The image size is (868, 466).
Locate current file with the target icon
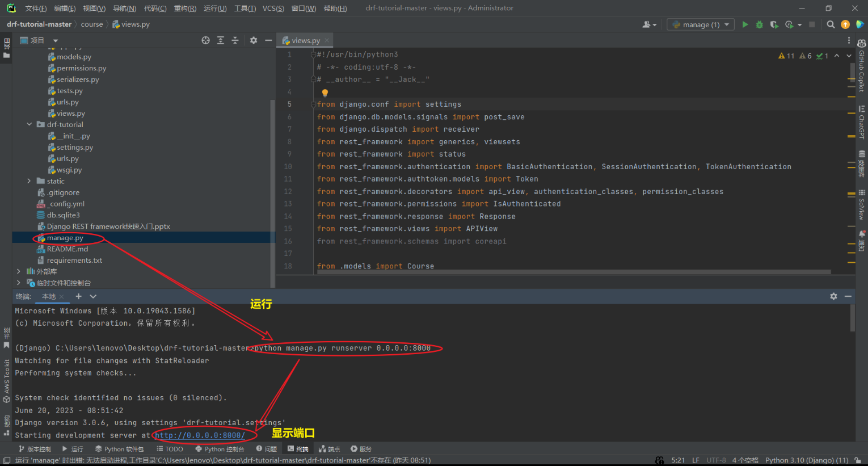(205, 40)
